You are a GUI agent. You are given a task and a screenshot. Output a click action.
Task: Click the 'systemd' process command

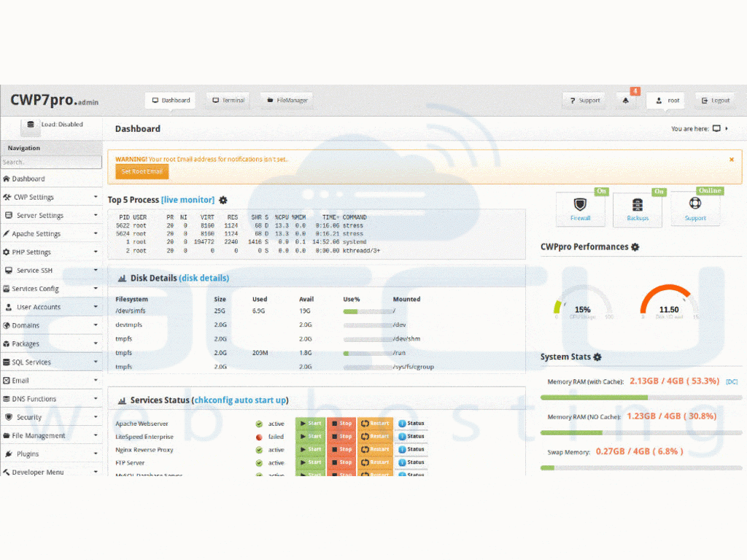[x=355, y=242]
